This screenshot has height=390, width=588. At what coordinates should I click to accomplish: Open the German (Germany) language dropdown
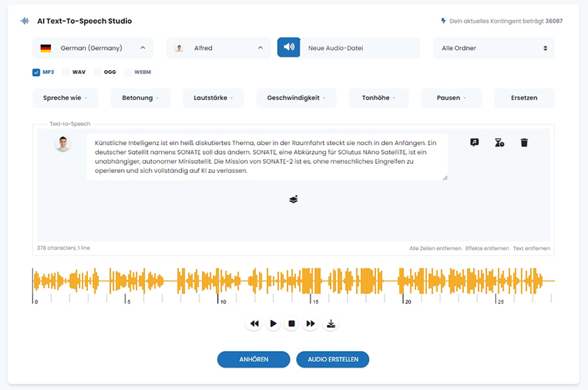pos(93,48)
